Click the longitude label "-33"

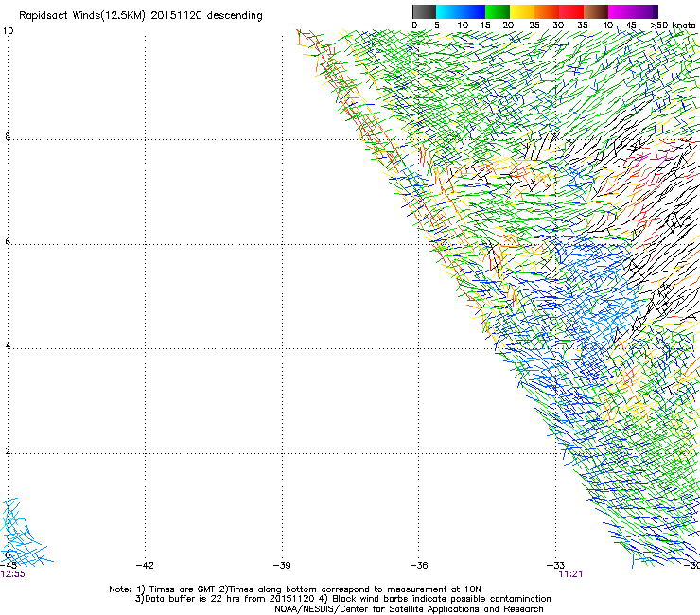click(x=556, y=566)
